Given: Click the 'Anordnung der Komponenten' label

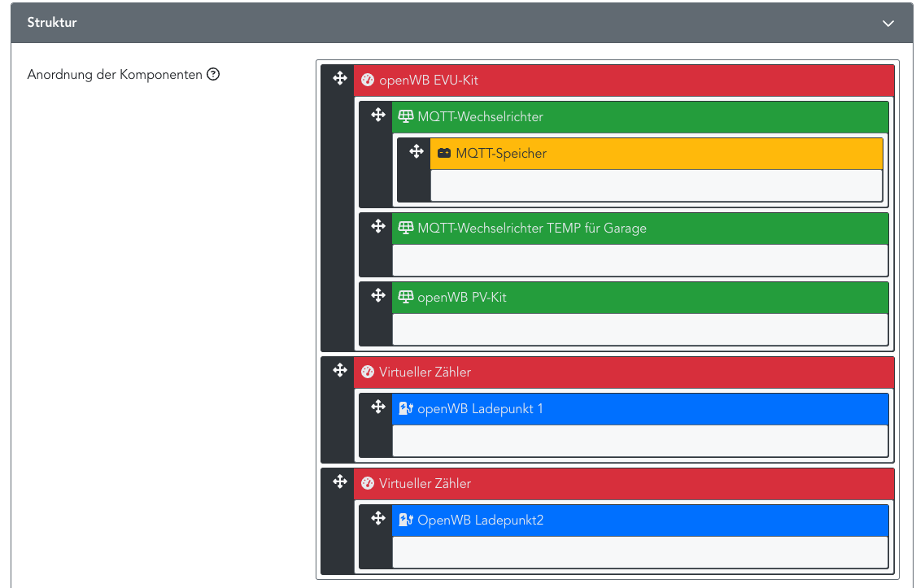Looking at the screenshot, I should [115, 75].
